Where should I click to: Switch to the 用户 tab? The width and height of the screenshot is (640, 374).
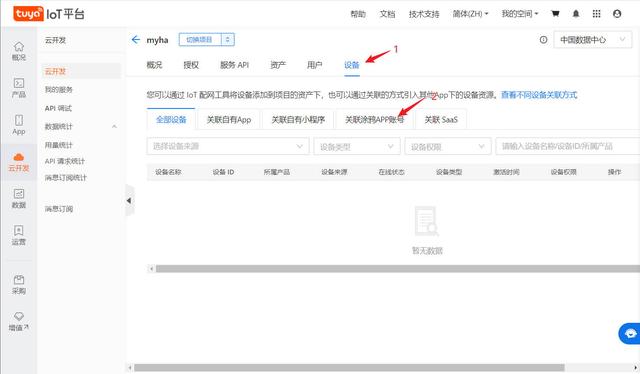315,65
